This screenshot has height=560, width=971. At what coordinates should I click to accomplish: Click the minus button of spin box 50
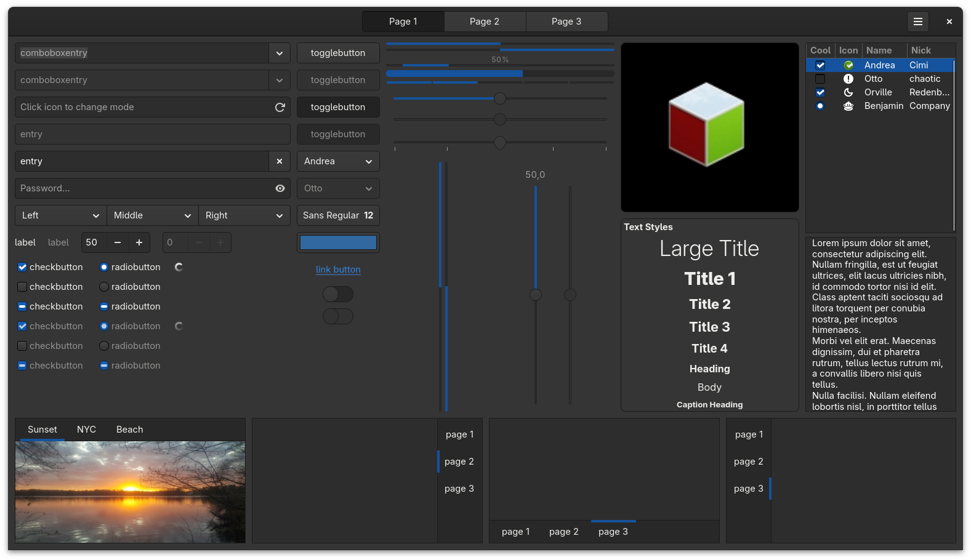click(117, 242)
